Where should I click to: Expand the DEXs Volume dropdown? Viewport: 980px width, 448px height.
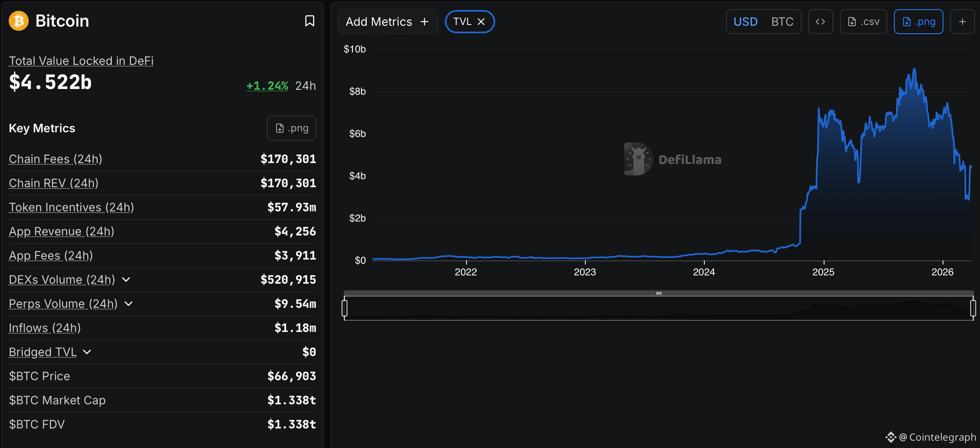pyautogui.click(x=126, y=280)
